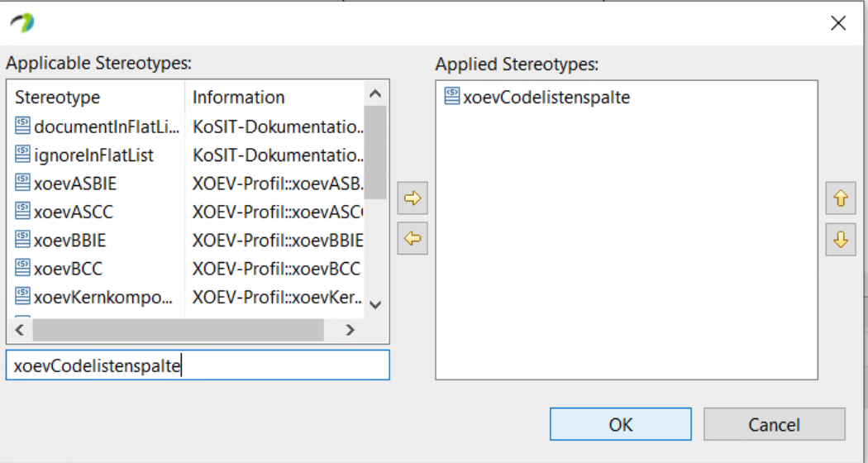Click XOEV-Profil::xoevBBIE information cell
The image size is (868, 463).
pyautogui.click(x=278, y=241)
